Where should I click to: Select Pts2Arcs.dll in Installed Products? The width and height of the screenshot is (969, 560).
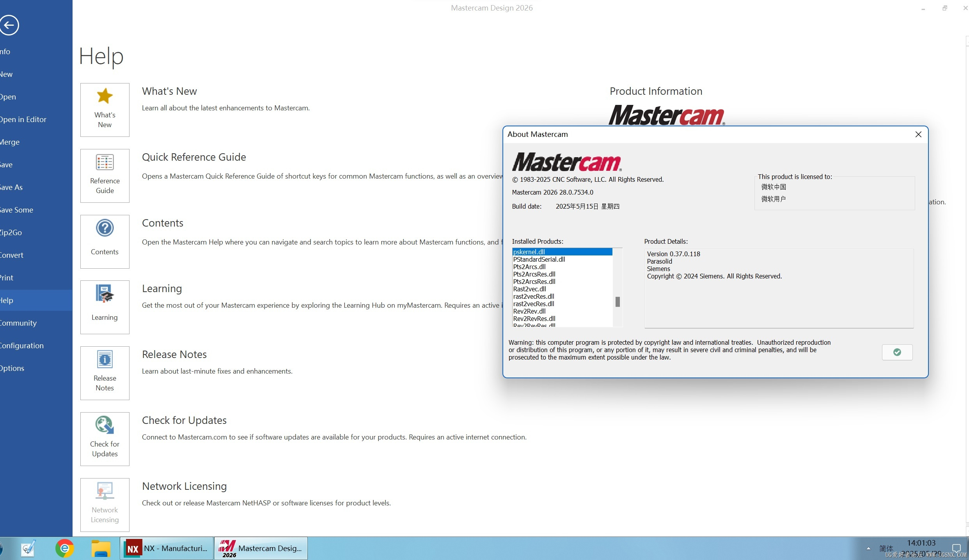pos(562,267)
